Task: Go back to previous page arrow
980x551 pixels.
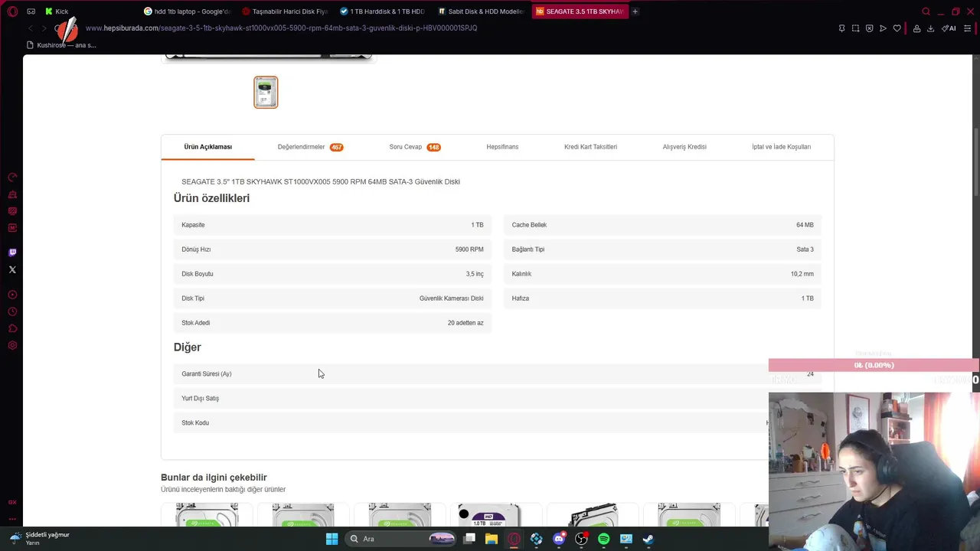Action: (31, 28)
